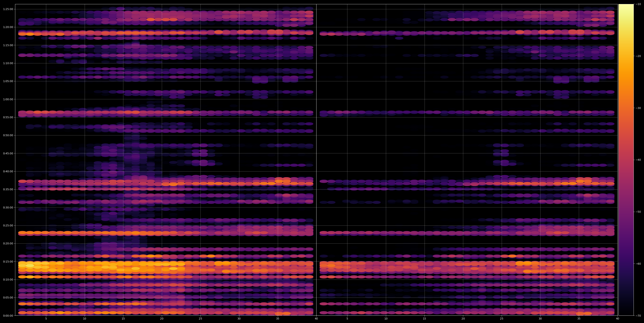
Task: Select x-axis label 20 under left heatmap
Action: (162, 319)
